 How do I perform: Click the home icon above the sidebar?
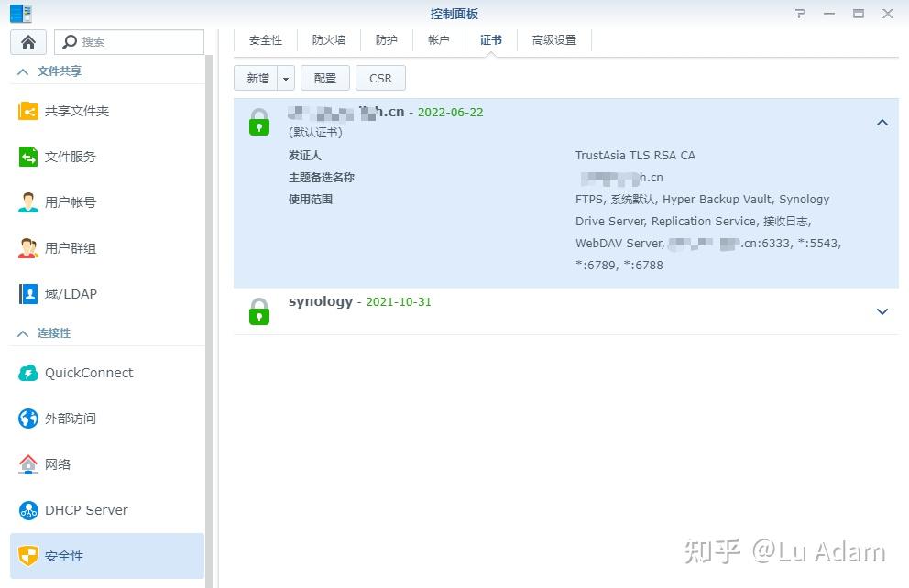pos(27,42)
